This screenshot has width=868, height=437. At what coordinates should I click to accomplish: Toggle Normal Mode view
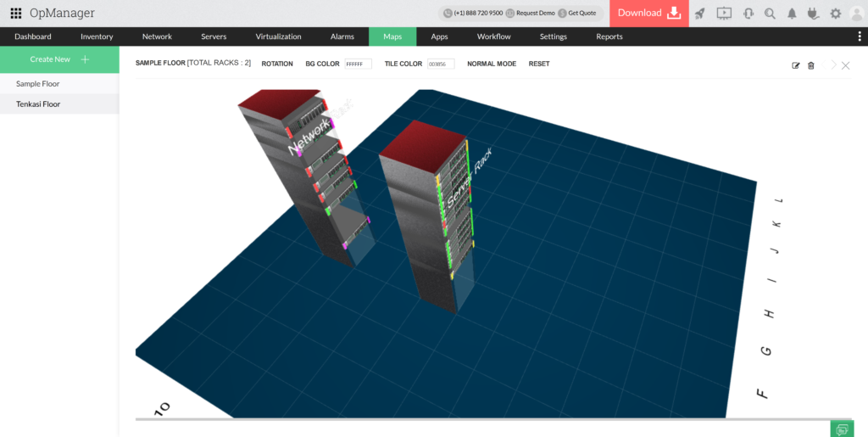coord(492,64)
